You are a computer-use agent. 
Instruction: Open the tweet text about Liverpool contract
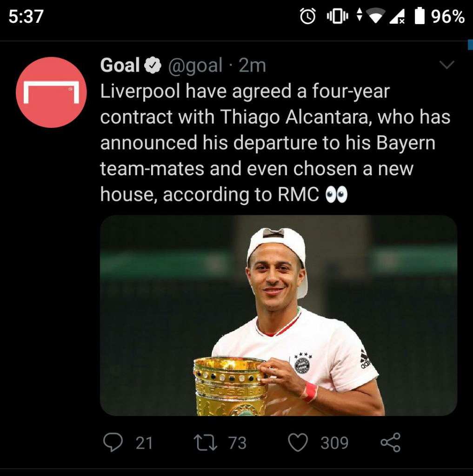click(x=274, y=143)
